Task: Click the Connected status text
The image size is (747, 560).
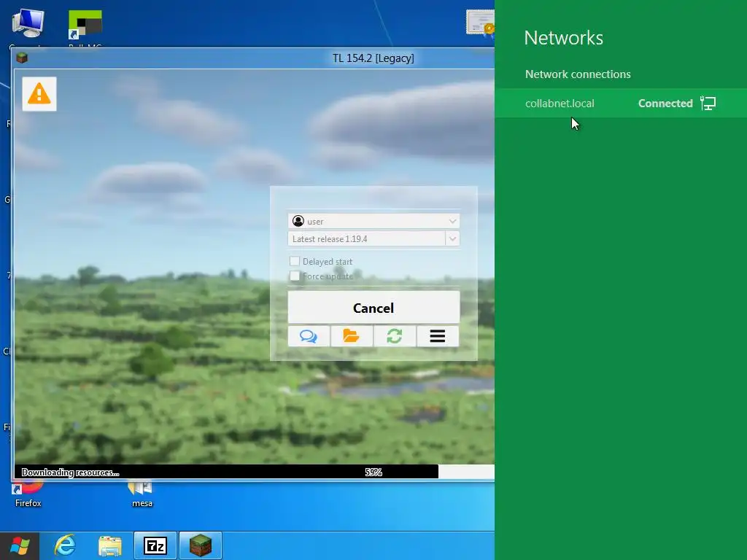Action: [665, 104]
